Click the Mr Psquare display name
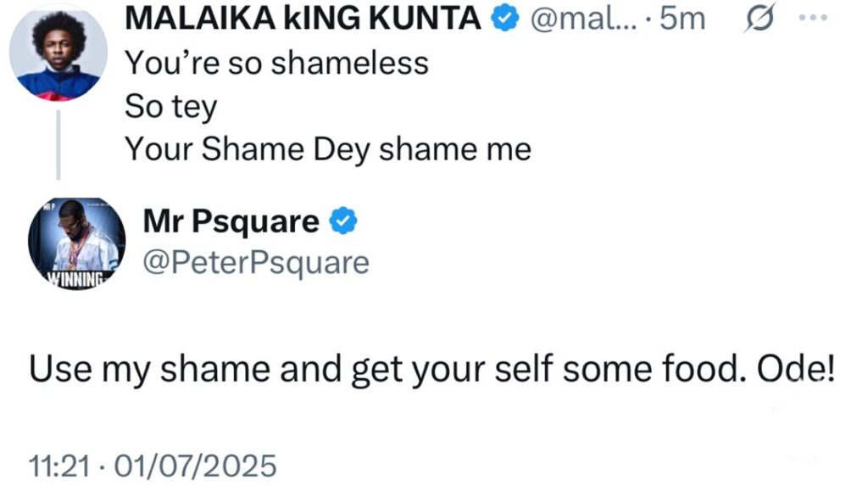The height and width of the screenshot is (486, 868). point(231,221)
